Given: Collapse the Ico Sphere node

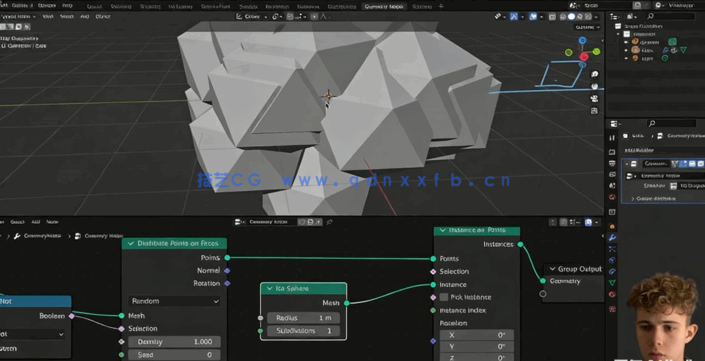Looking at the screenshot, I should 270,288.
